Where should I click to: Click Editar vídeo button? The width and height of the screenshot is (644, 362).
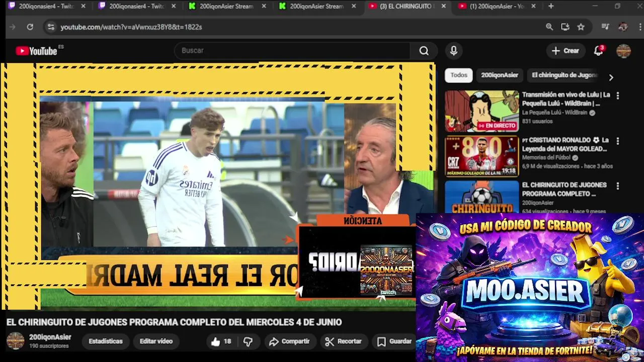[x=156, y=341]
